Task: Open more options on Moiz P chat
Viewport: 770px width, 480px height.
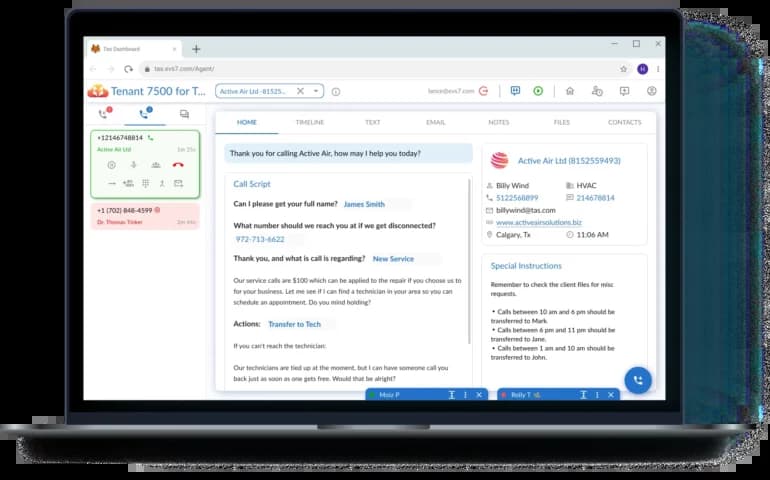Action: coord(466,395)
